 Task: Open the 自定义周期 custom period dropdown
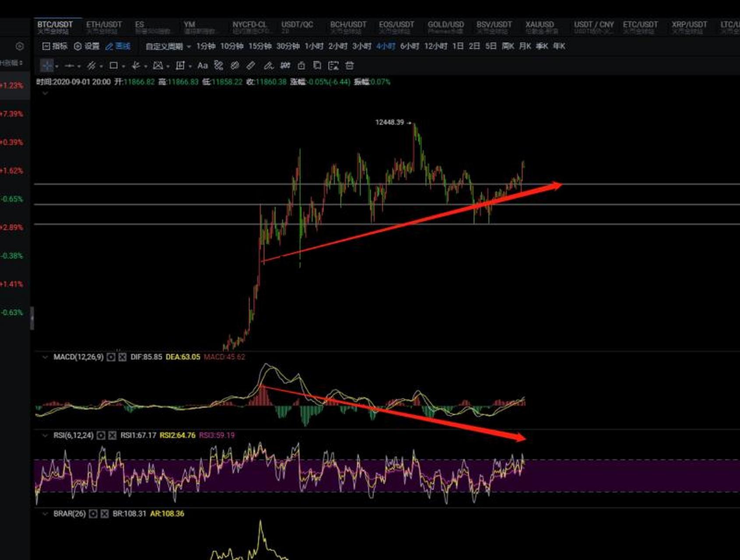point(168,46)
